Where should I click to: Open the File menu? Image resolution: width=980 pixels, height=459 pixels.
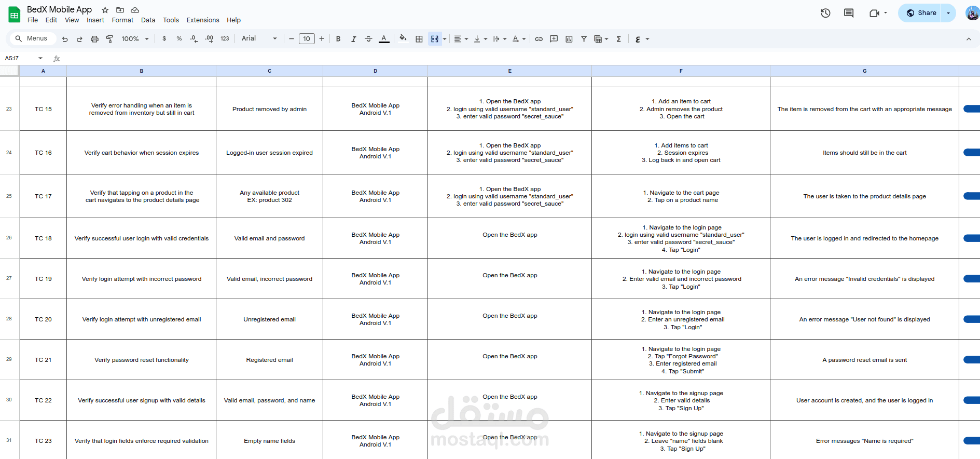tap(33, 20)
